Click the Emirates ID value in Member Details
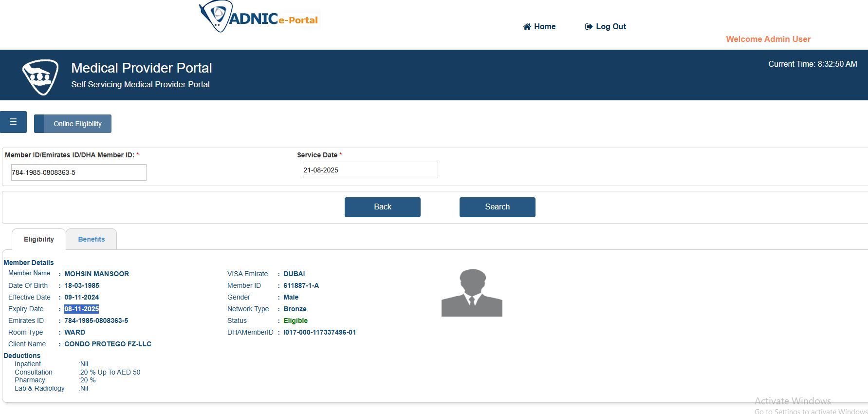This screenshot has height=414, width=868. [96, 320]
